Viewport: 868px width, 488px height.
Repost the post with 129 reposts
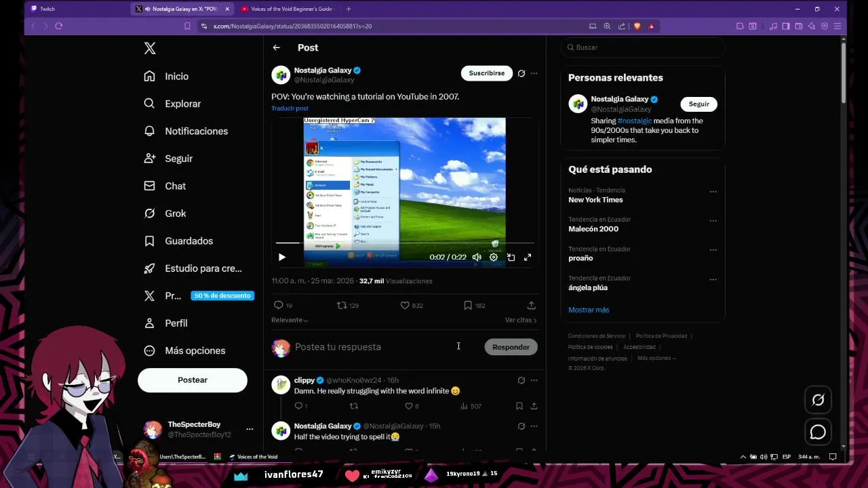[x=342, y=306]
